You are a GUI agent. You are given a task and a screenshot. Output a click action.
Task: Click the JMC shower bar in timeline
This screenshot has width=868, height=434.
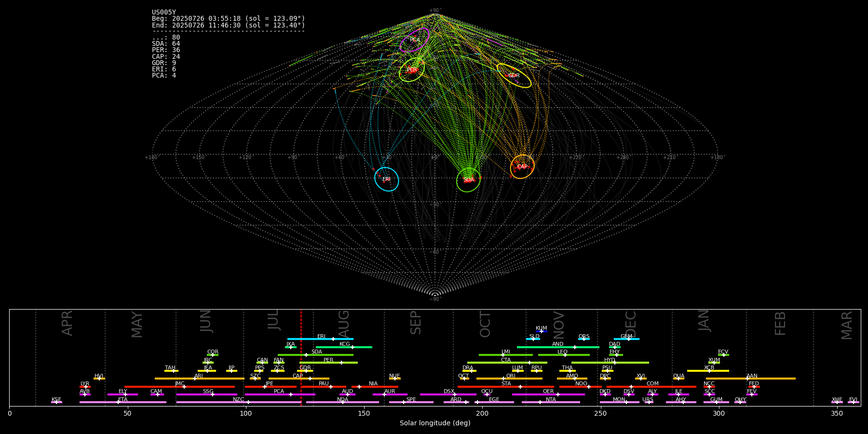point(180,387)
